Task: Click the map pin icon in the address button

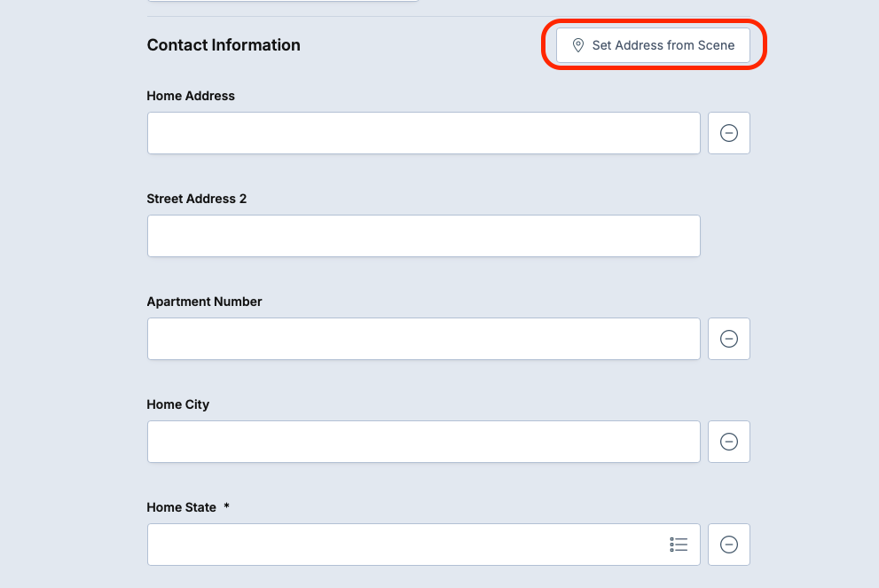Action: tap(578, 45)
